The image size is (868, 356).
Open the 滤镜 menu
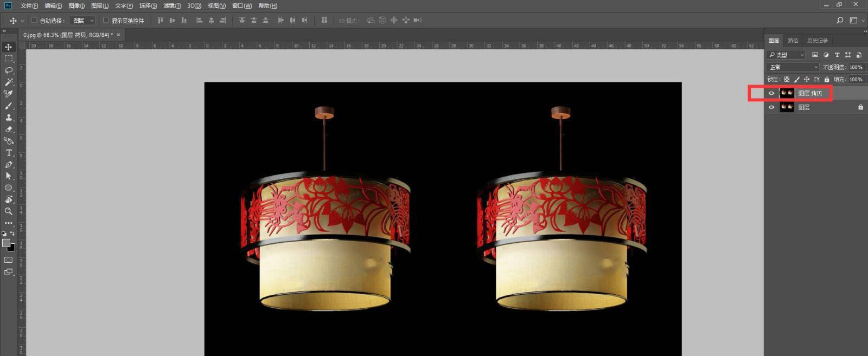pyautogui.click(x=172, y=6)
